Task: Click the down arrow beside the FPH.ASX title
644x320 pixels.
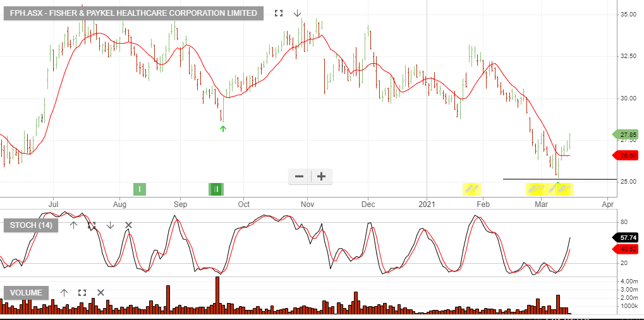Action: [x=297, y=13]
